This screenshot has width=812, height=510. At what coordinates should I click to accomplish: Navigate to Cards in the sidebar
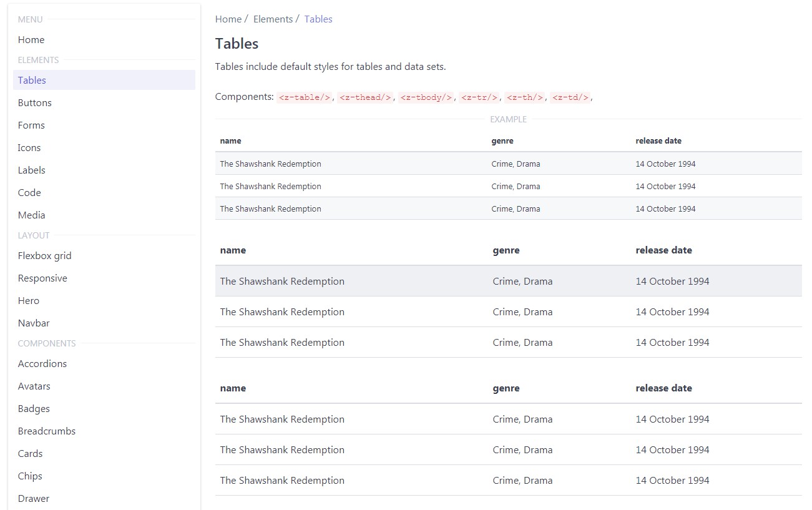point(104,453)
